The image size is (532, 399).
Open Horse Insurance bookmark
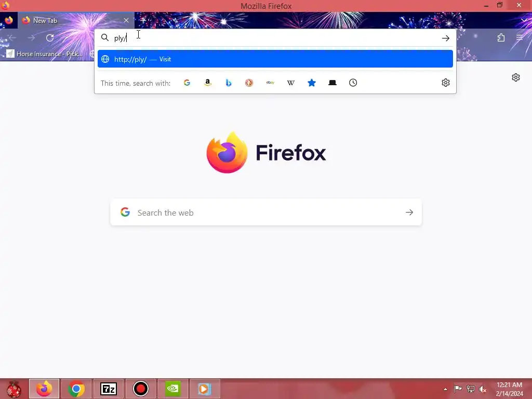pos(45,54)
